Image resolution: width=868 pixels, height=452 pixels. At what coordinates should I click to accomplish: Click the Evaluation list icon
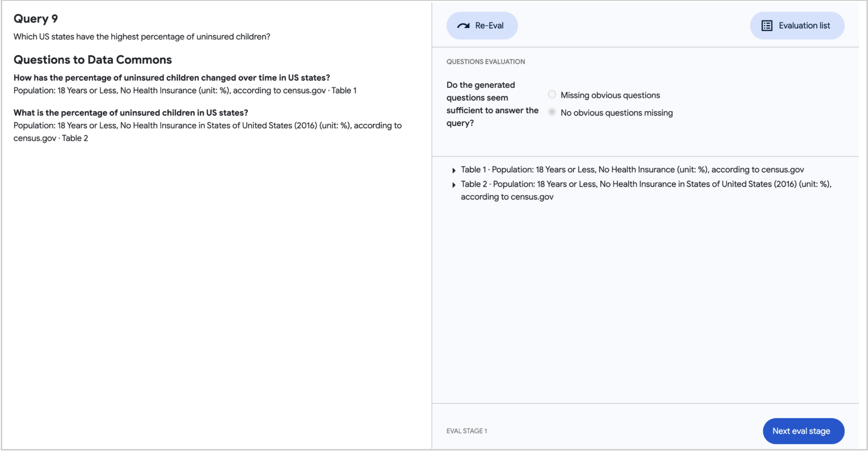point(767,26)
